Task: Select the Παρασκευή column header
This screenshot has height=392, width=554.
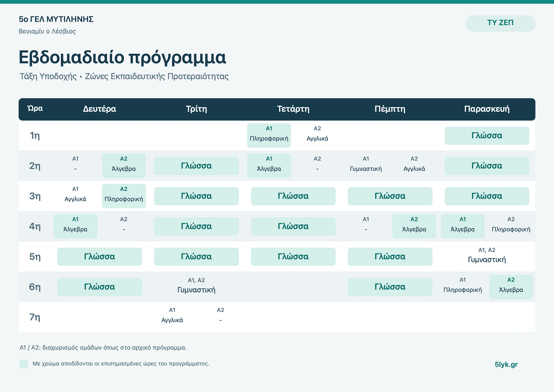Action: [x=487, y=109]
